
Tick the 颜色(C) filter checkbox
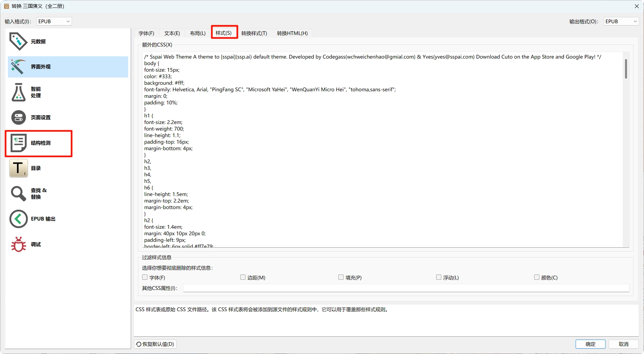537,277
